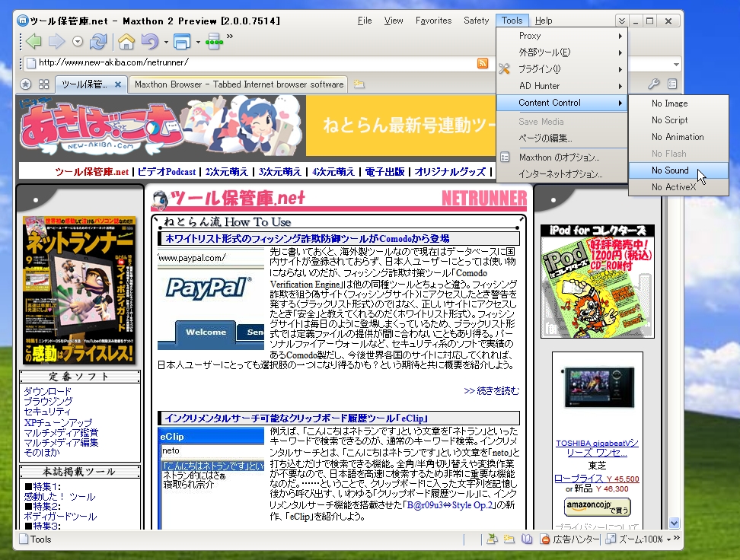Click the あきば.こむ site logo
740x560 pixels.
[x=100, y=126]
